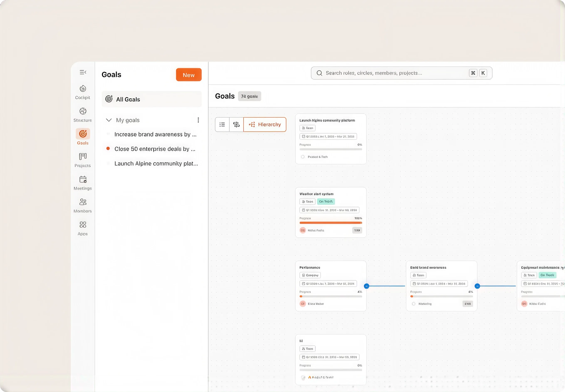Click the 4 KR badge on brand awareness card
The width and height of the screenshot is (565, 392).
click(x=468, y=304)
